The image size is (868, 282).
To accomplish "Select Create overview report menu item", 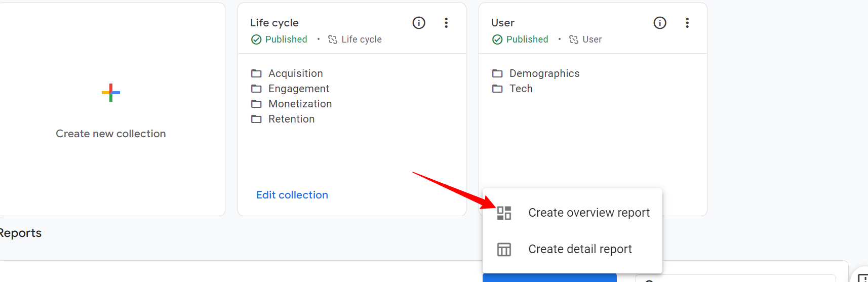I will (588, 213).
